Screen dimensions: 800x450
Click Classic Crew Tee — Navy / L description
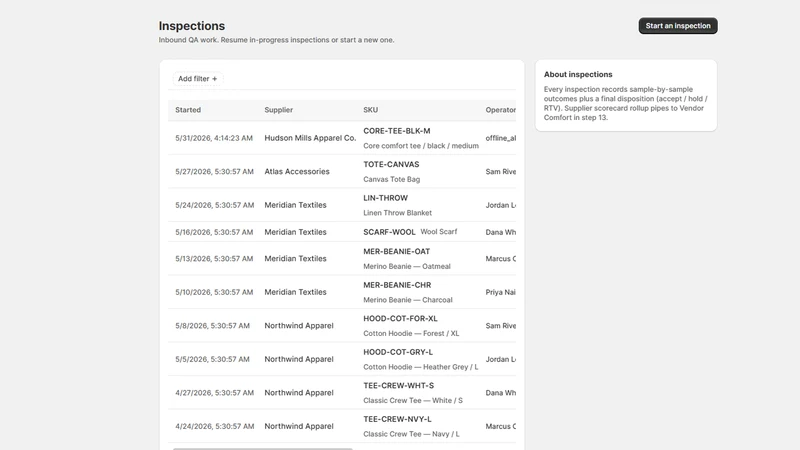411,434
